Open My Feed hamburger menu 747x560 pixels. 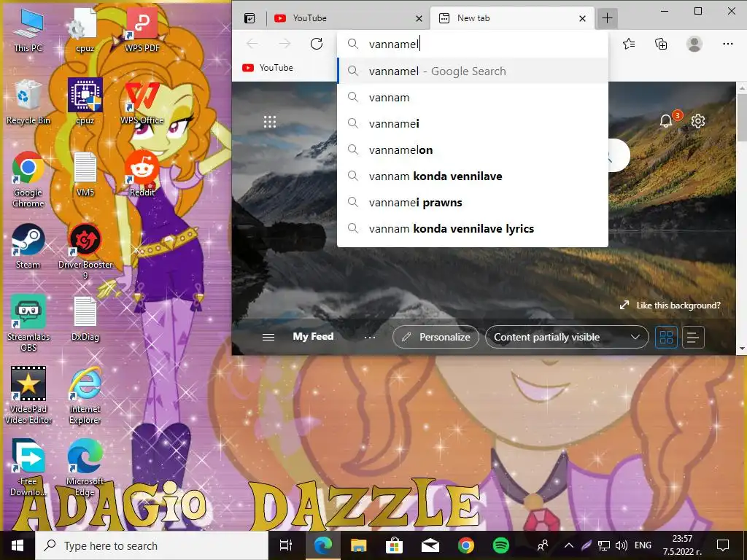point(268,337)
